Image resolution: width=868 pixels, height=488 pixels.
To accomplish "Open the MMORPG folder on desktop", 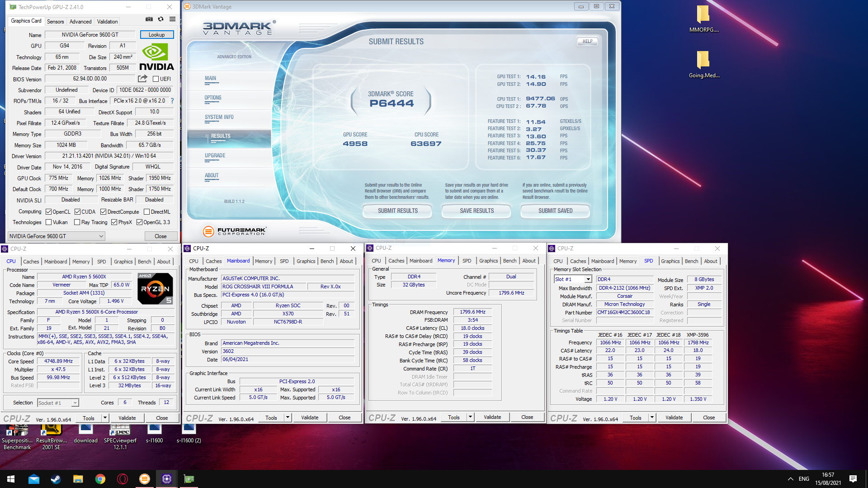I will click(703, 19).
